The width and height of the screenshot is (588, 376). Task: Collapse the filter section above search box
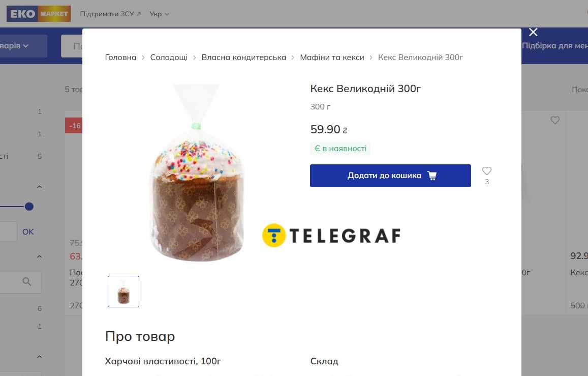39,256
